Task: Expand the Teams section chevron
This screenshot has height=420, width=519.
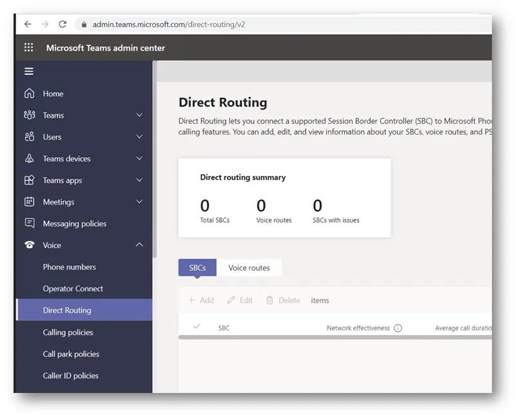Action: (139, 115)
